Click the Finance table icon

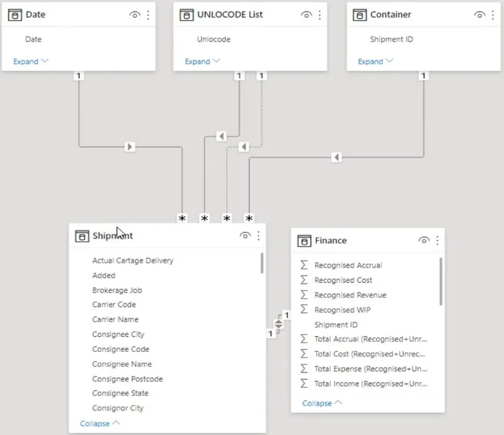(x=304, y=240)
